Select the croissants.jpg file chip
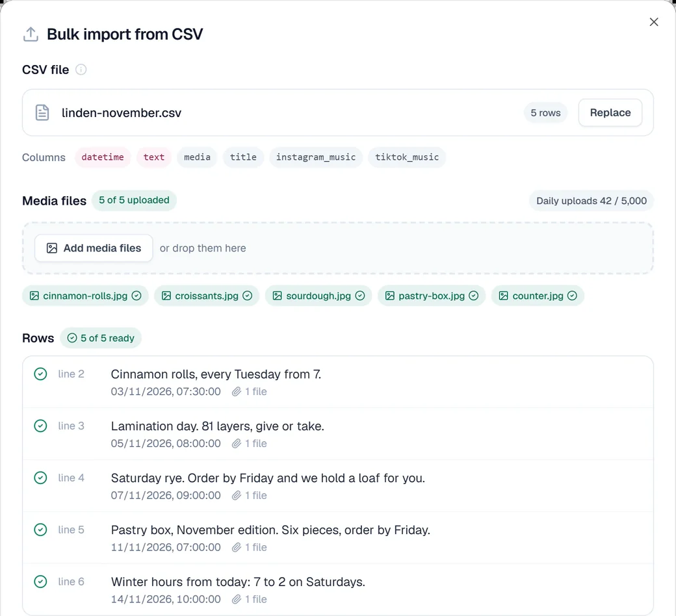This screenshot has width=676, height=616. pos(207,296)
